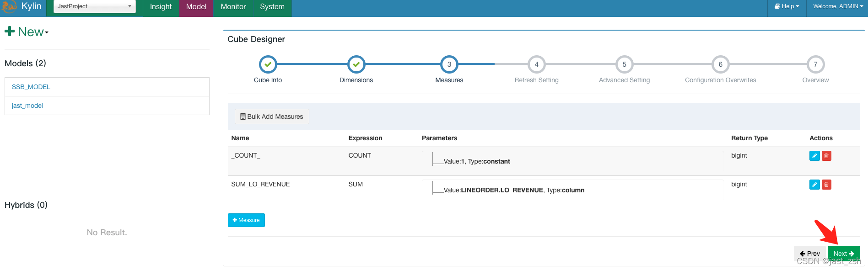Go back with the Prev button
The height and width of the screenshot is (270, 868).
810,254
